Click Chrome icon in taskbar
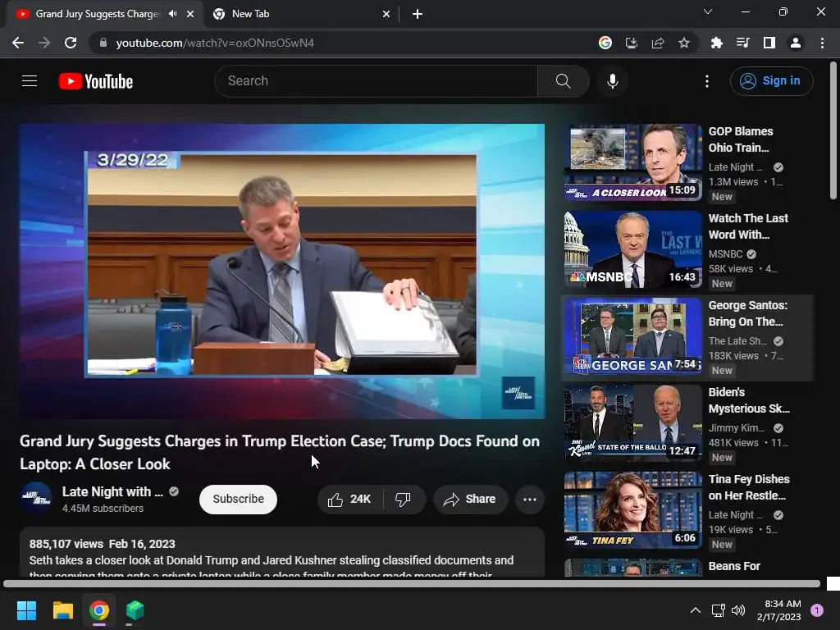Viewport: 840px width, 630px height. point(99,610)
